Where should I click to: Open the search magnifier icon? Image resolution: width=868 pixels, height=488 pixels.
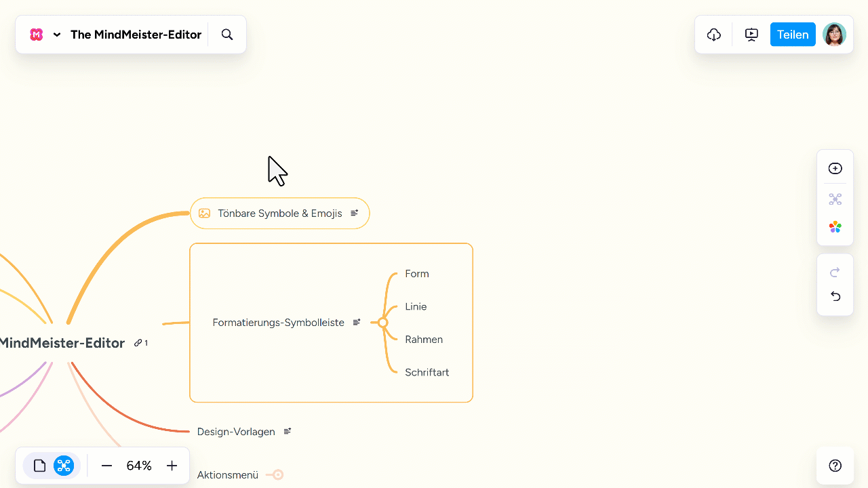coord(227,35)
